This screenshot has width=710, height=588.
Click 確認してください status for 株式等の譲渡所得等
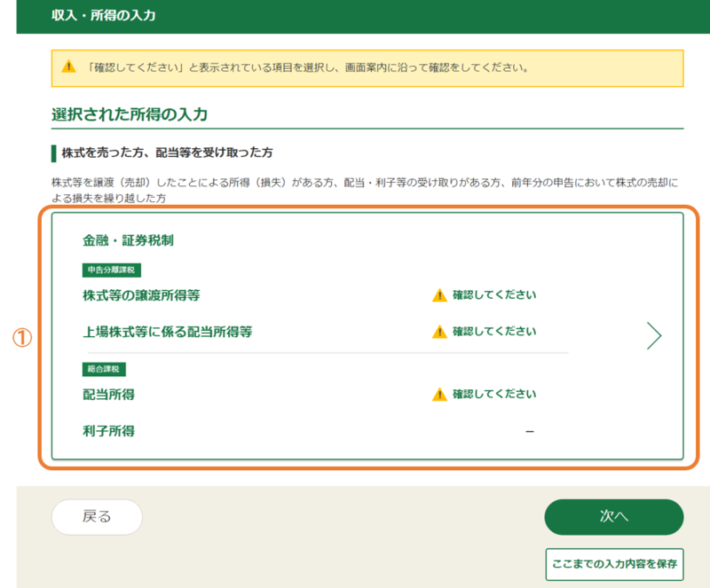point(494,295)
